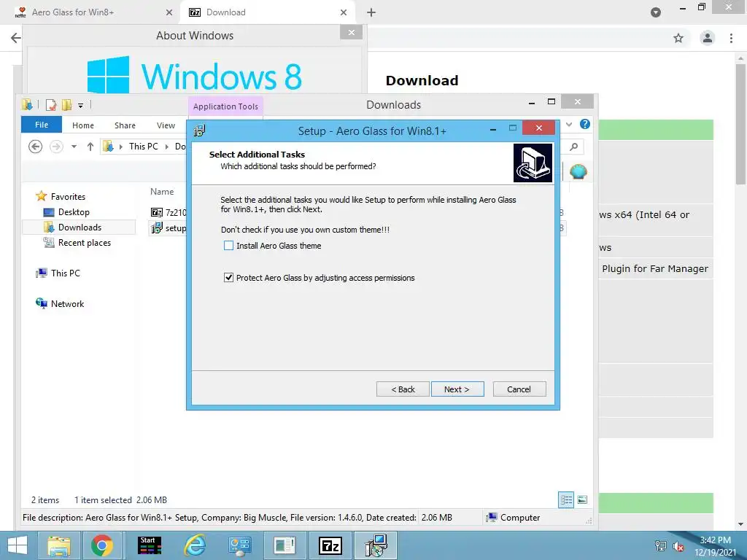Select the setup file in Downloads
Screen dimensions: 747x560
point(169,228)
